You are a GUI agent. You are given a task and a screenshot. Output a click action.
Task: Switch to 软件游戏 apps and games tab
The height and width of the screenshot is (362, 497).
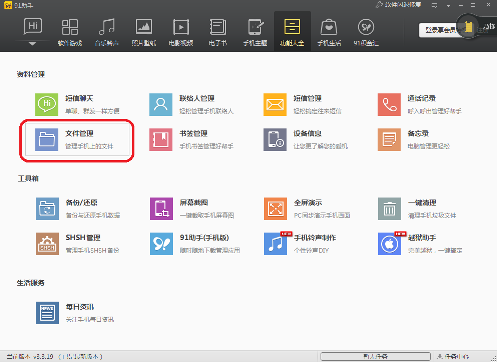pos(70,32)
